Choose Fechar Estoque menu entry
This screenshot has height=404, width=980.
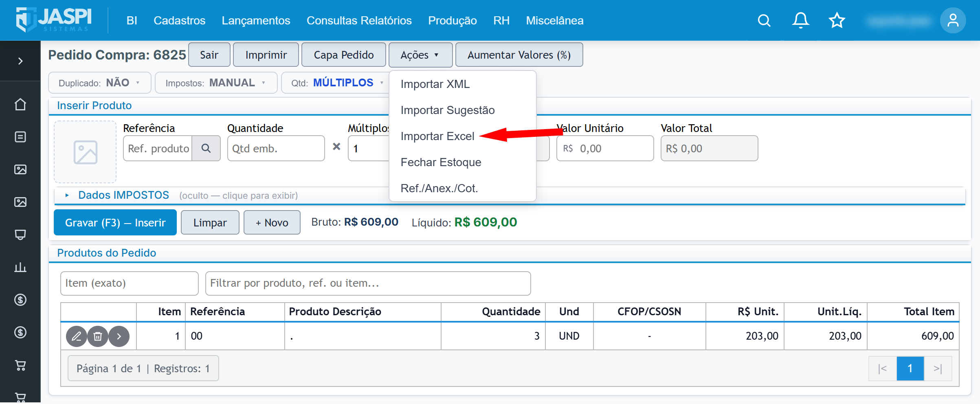441,162
